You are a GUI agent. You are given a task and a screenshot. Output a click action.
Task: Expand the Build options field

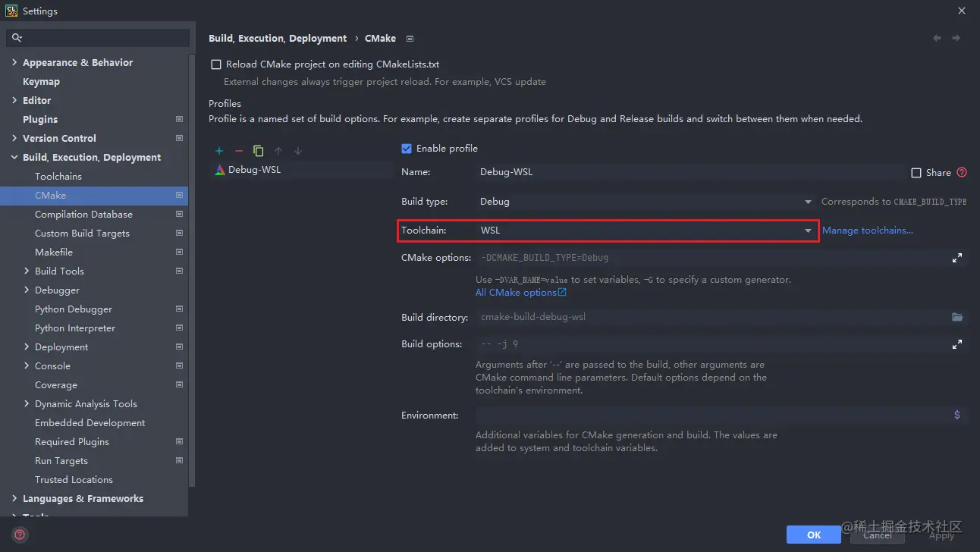click(x=957, y=344)
